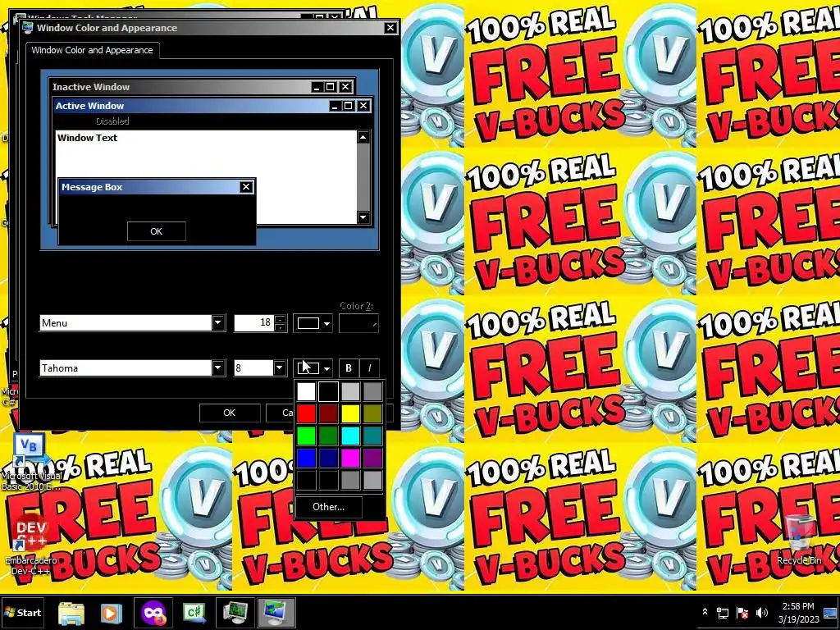This screenshot has height=630, width=840.
Task: Pick the yellow color swatch
Action: (350, 413)
